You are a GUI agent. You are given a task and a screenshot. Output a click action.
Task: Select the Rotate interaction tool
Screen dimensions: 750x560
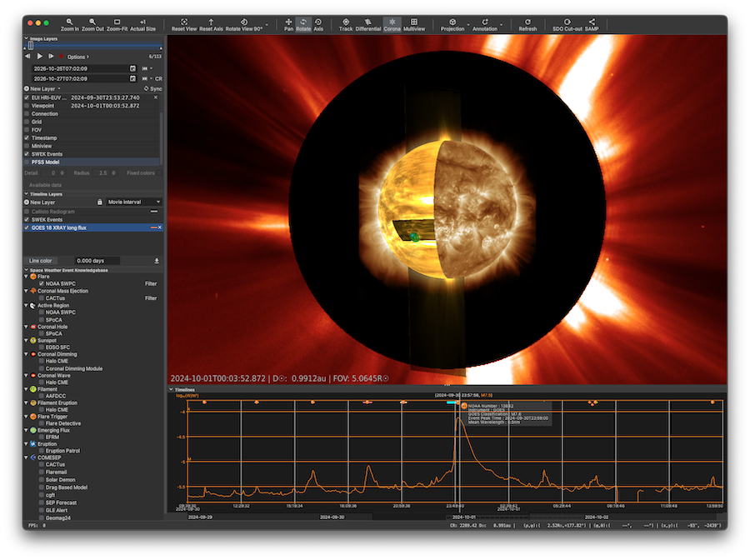[x=303, y=24]
